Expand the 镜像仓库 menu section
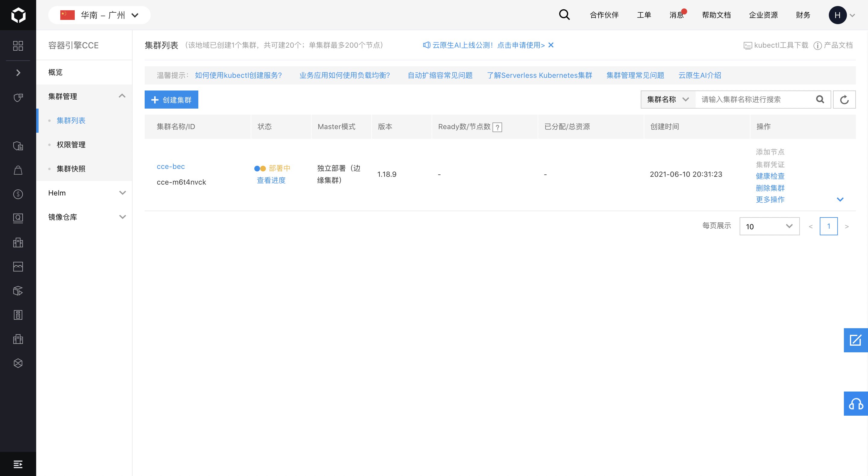The image size is (868, 476). 123,217
